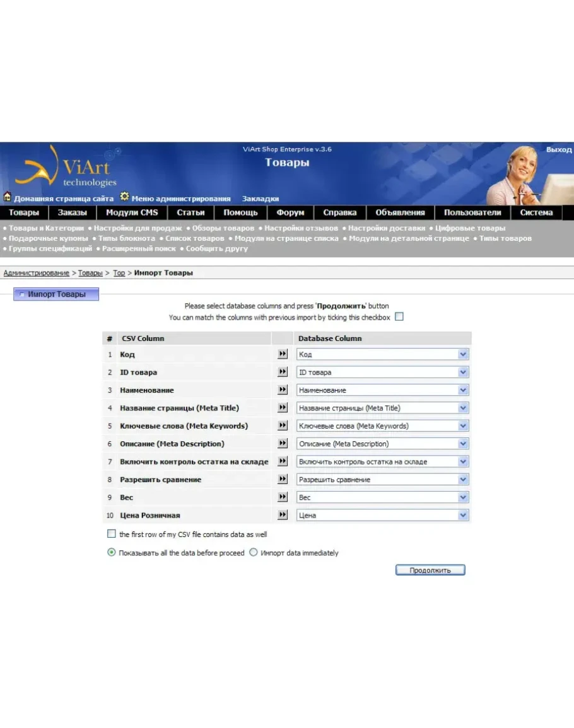Image resolution: width=574 pixels, height=728 pixels.
Task: Click the arrow icon in the Наименование row
Action: coord(283,390)
